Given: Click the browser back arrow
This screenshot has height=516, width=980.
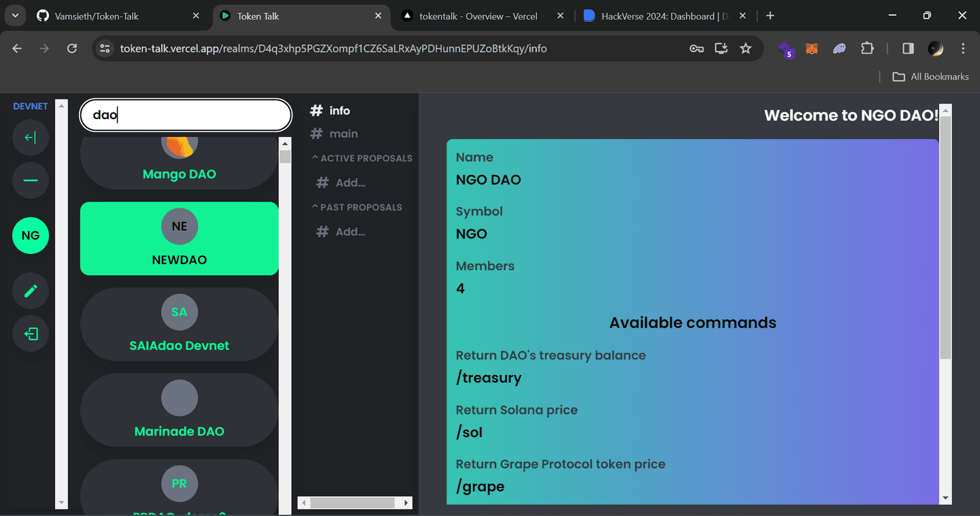Looking at the screenshot, I should pos(17,48).
